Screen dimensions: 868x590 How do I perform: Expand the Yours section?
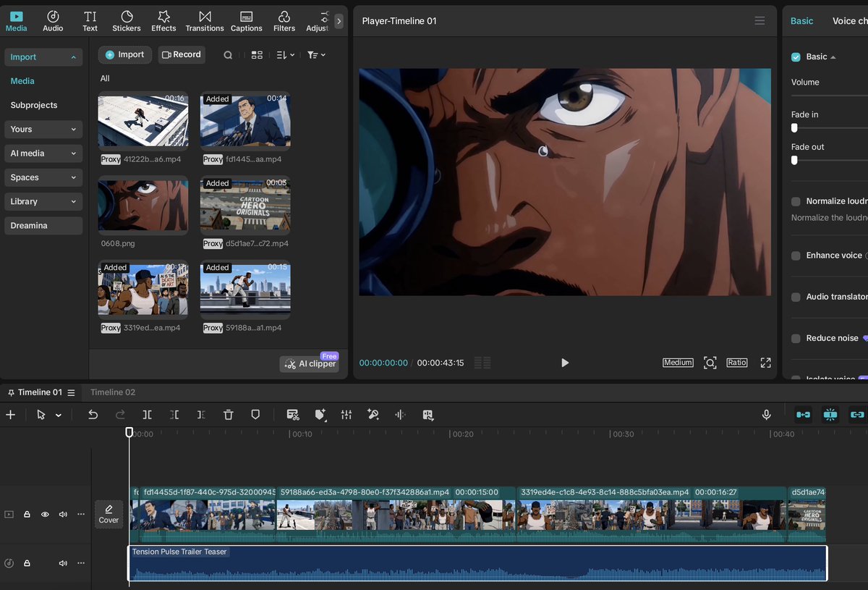[43, 129]
